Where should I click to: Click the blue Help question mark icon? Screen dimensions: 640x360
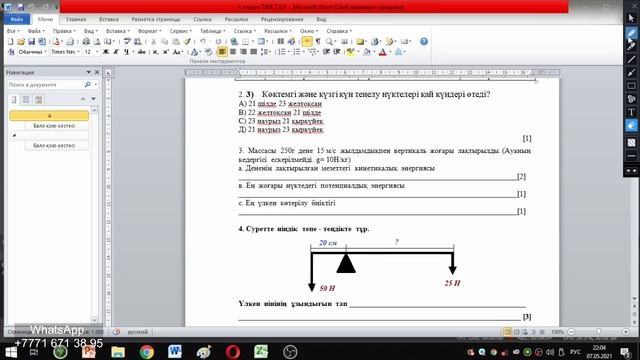[x=424, y=42]
